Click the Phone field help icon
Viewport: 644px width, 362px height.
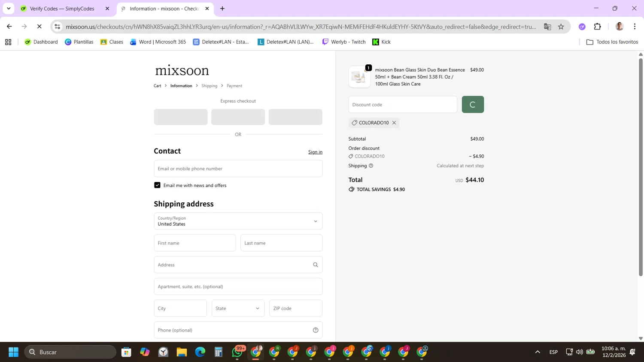point(316,330)
